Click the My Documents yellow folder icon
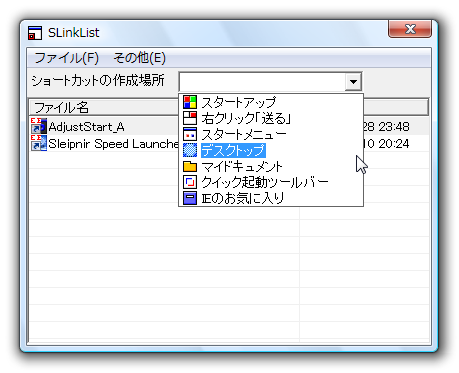 [x=190, y=166]
